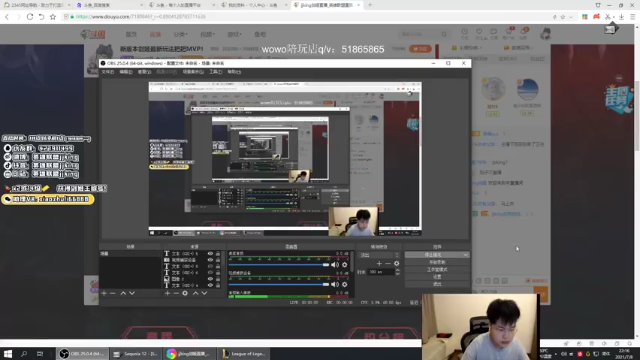Expand Douyu video dropdown in nav

207,34
